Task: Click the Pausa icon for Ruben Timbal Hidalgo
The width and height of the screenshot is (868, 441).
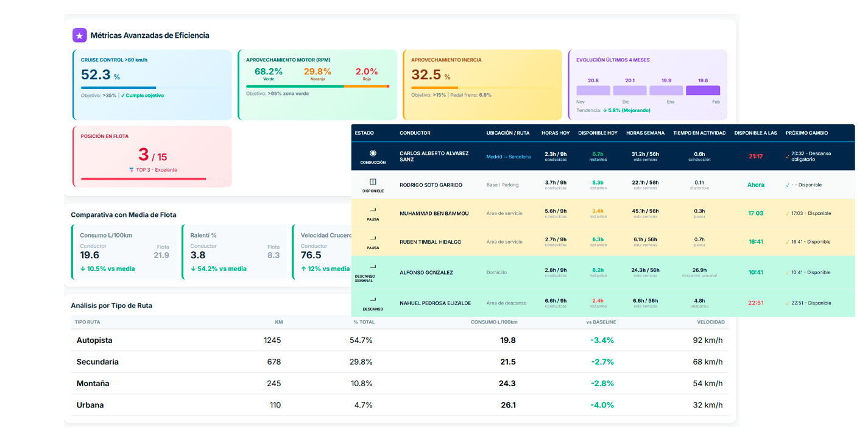Action: coord(373,238)
